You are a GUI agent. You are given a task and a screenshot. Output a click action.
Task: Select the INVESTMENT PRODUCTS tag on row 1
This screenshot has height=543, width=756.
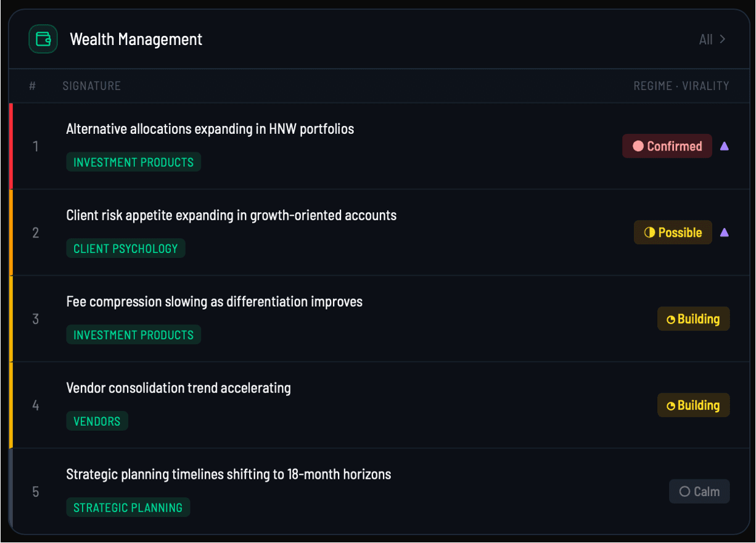click(133, 162)
